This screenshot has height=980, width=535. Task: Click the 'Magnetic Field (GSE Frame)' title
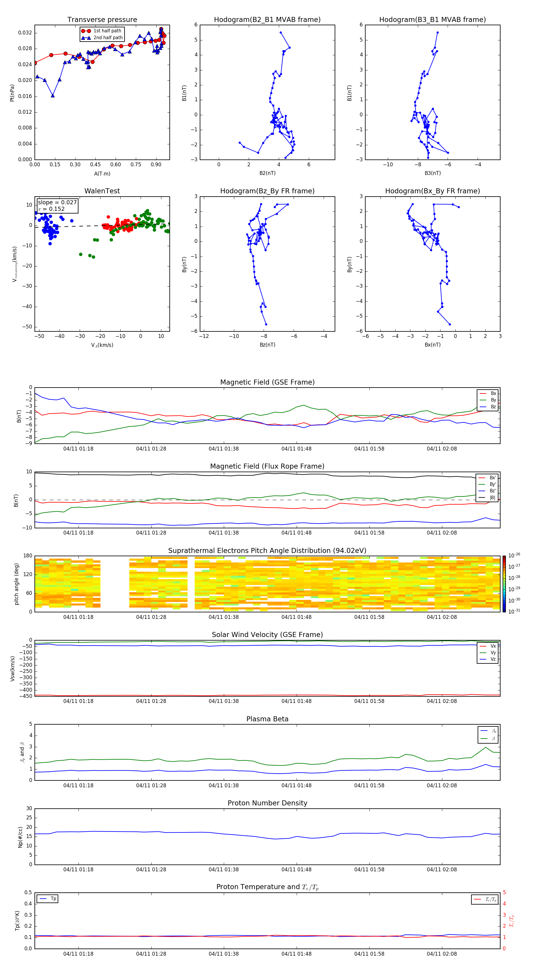coord(267,382)
